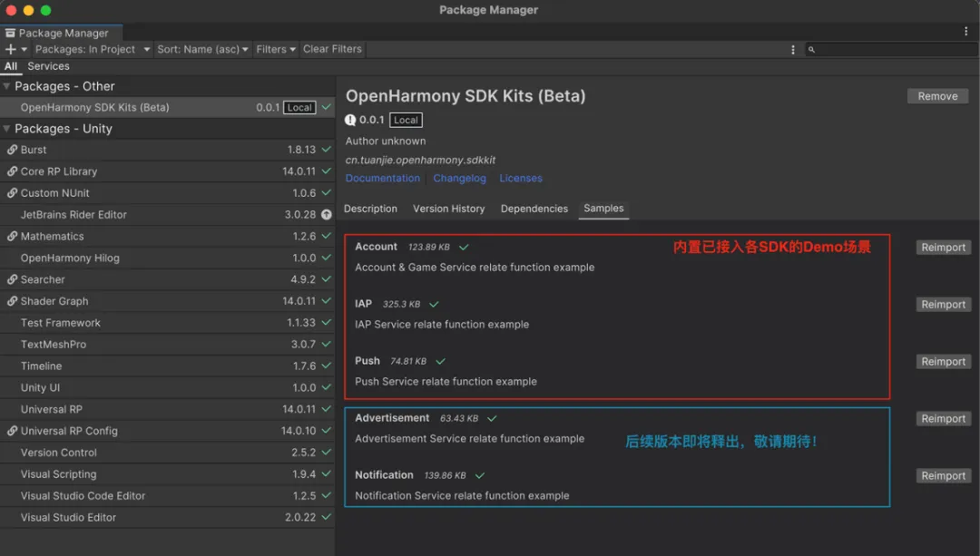Viewport: 980px width, 556px height.
Task: Click the Package Manager tab icon
Action: pos(10,34)
